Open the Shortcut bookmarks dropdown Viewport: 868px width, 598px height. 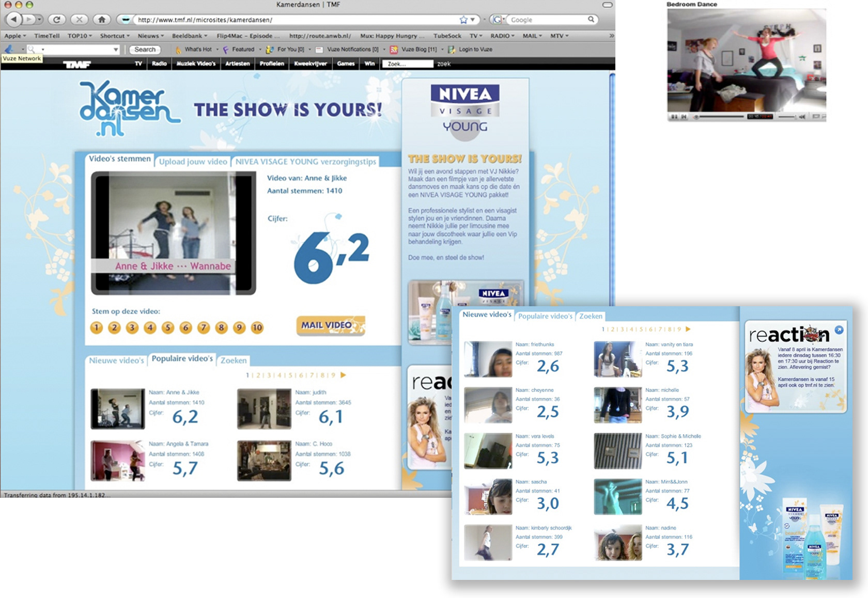pyautogui.click(x=115, y=36)
